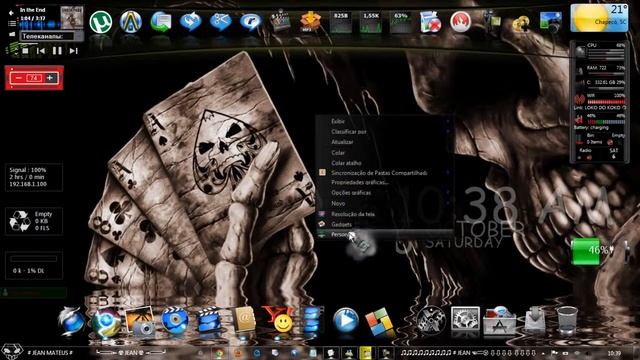Open the uninstall programs icon with red X

[430, 22]
